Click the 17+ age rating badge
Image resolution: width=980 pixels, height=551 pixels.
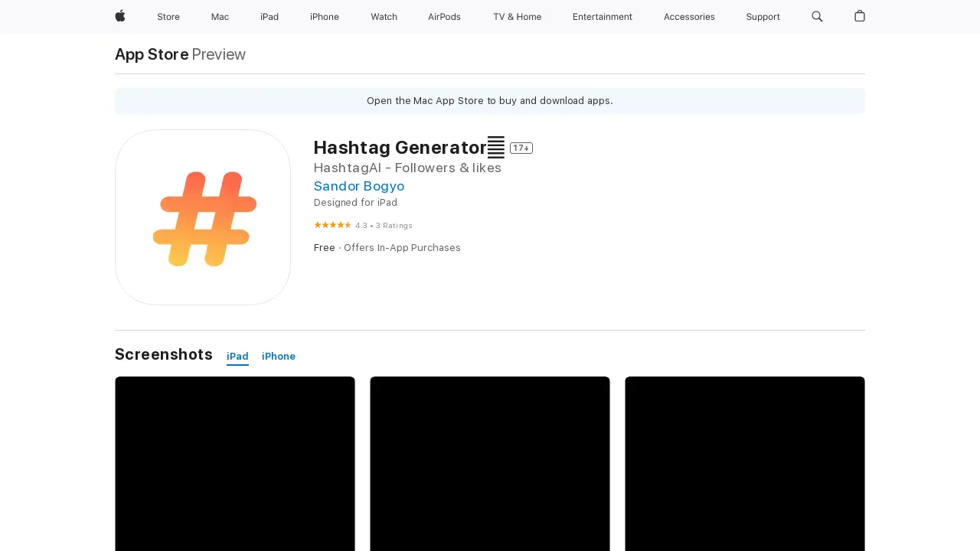521,148
